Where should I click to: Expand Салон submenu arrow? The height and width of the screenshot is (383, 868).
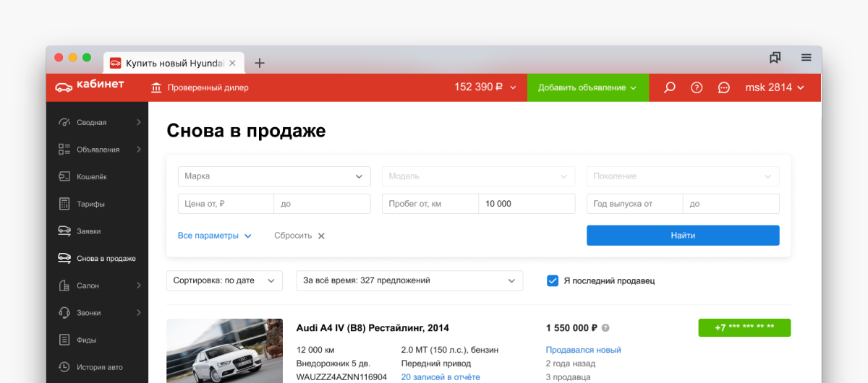(x=138, y=285)
